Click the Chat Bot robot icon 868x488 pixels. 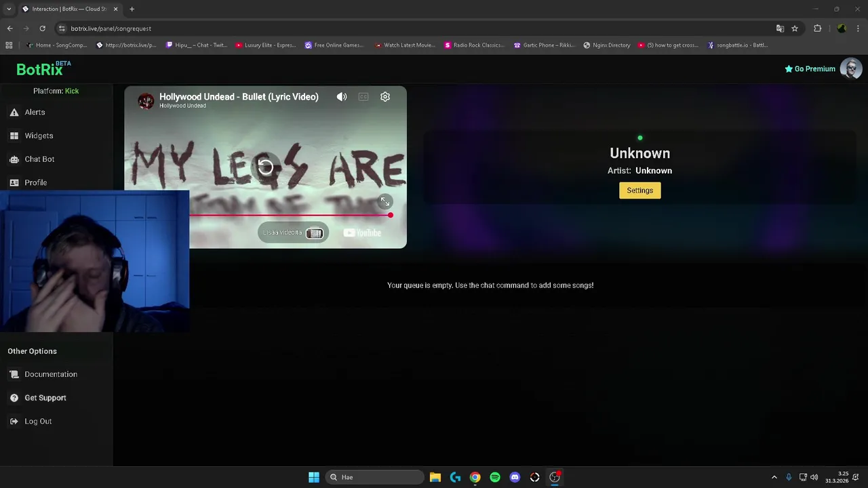(14, 159)
